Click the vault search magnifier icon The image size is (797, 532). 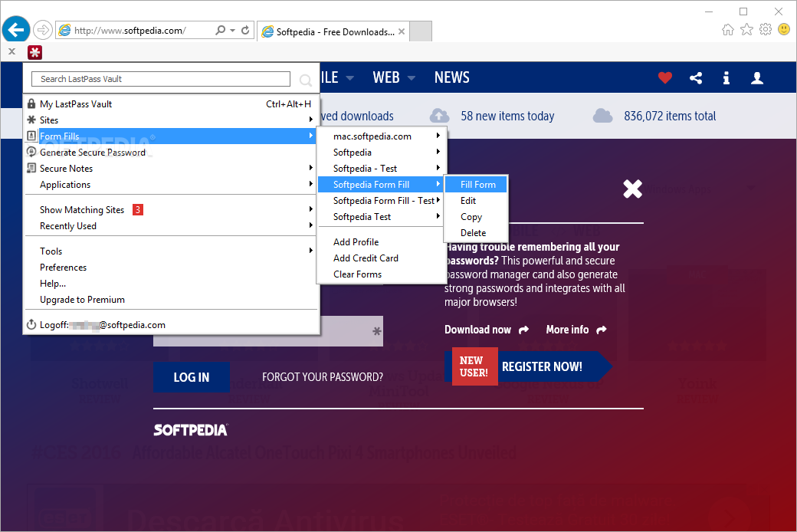[306, 80]
